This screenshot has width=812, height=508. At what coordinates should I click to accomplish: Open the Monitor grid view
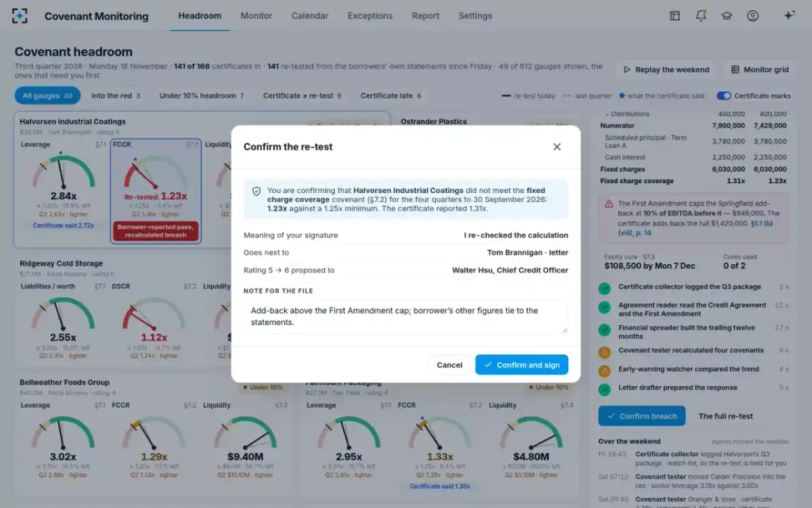point(760,70)
